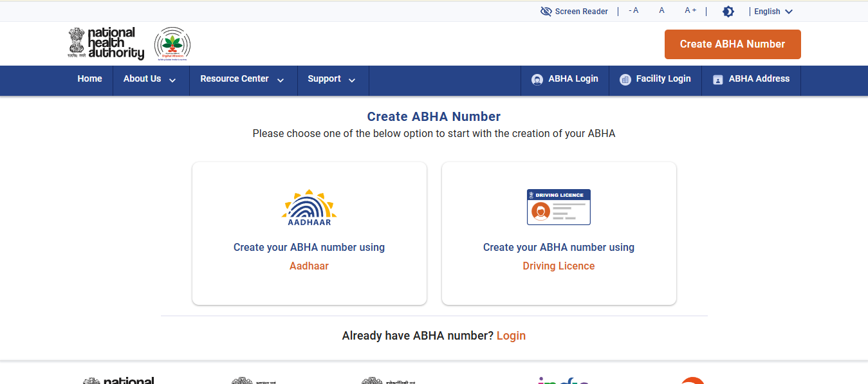Screen dimensions: 868x384
Task: Toggle the Screen Reader feature
Action: coord(574,11)
